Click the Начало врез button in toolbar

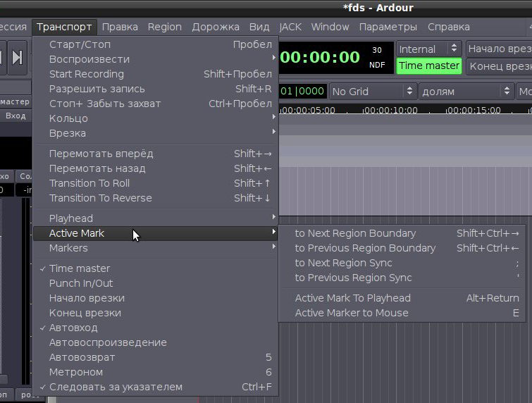(x=499, y=49)
